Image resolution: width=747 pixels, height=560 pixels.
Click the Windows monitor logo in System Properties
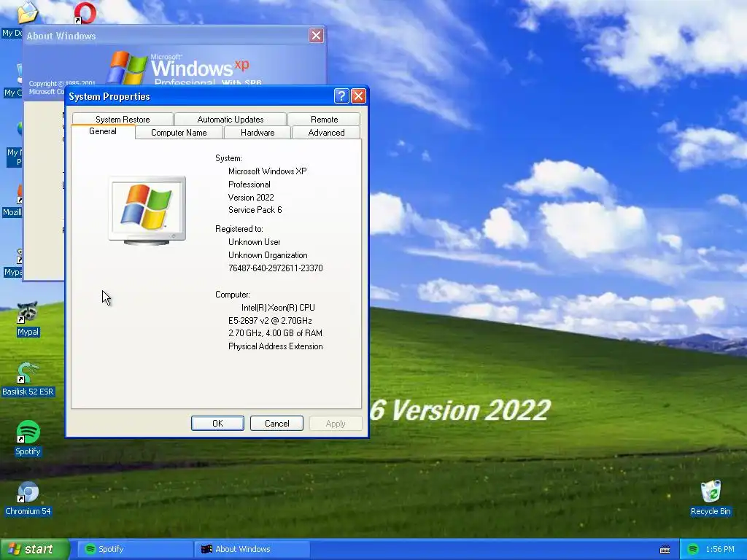[x=147, y=210]
